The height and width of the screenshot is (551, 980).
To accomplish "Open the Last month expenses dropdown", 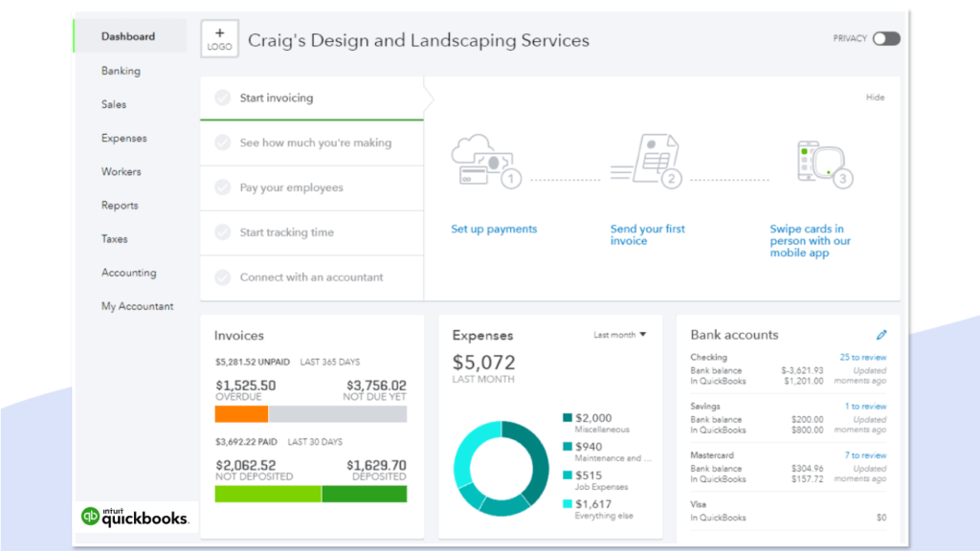I will pyautogui.click(x=620, y=335).
